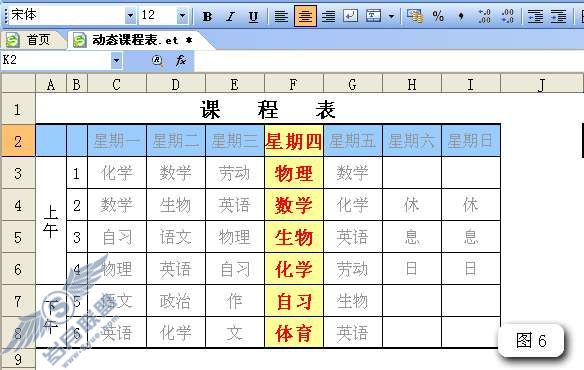The height and width of the screenshot is (370, 584).
Task: Click the wrap text icon
Action: tap(350, 16)
